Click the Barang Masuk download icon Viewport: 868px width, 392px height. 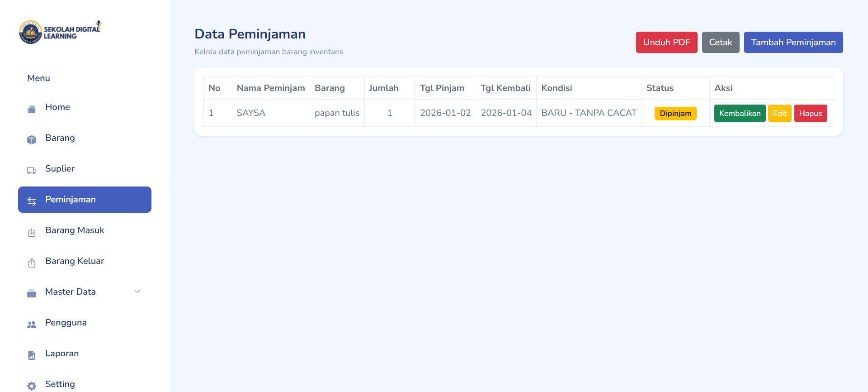click(32, 233)
